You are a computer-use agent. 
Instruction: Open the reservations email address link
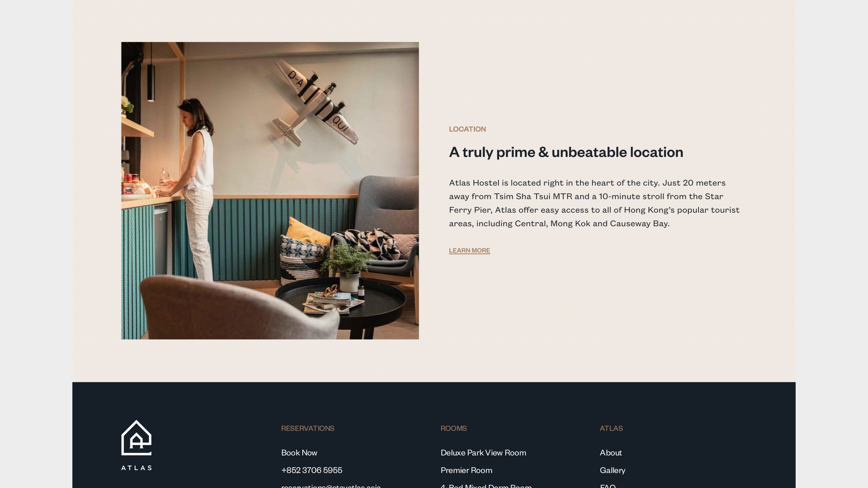[x=331, y=486]
